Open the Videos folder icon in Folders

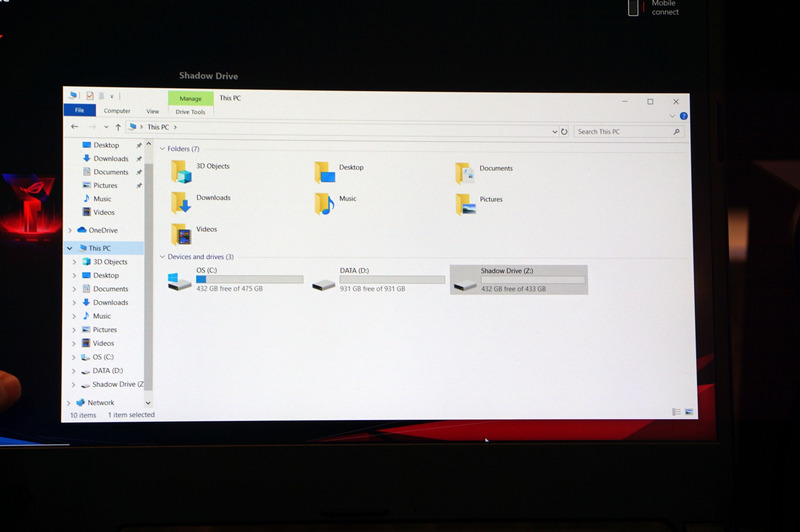(x=181, y=235)
